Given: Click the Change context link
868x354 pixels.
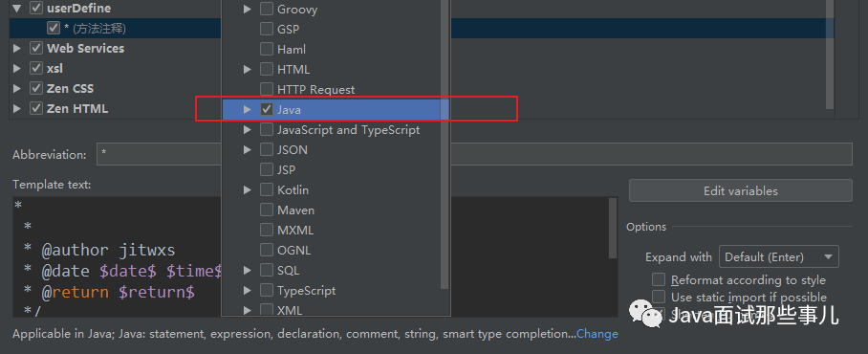Looking at the screenshot, I should pyautogui.click(x=597, y=334).
